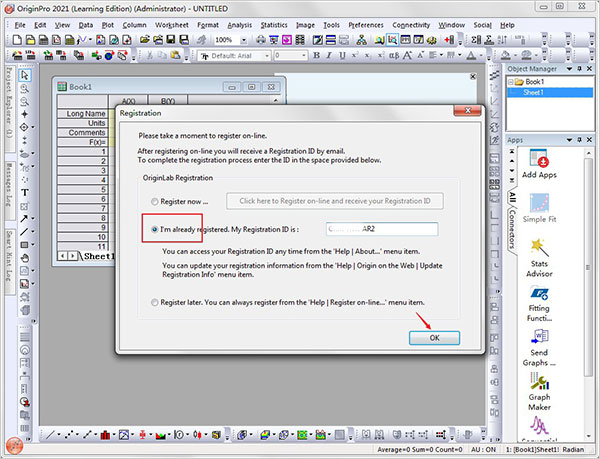Click the New Project icon
This screenshot has height=459, width=600.
pyautogui.click(x=17, y=40)
